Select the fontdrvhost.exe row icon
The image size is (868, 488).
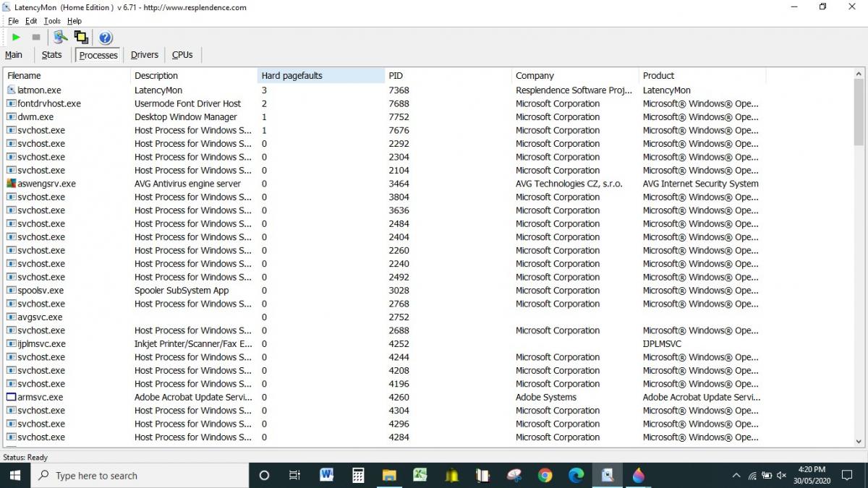(x=11, y=103)
